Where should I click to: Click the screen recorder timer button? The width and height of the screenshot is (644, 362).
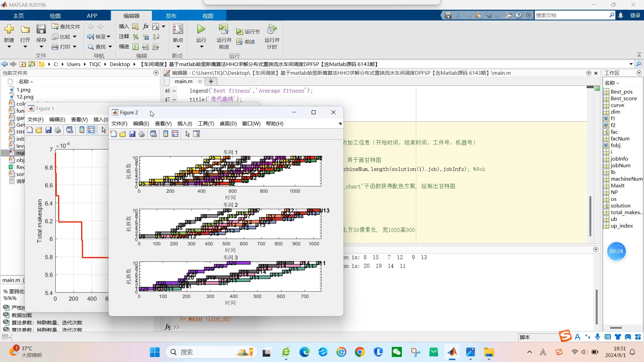tap(616, 251)
